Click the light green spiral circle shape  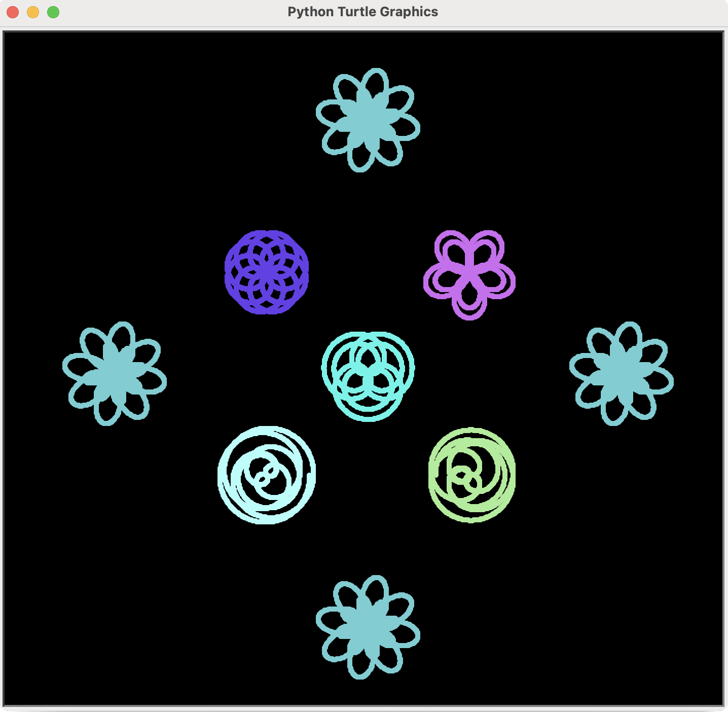(x=472, y=475)
